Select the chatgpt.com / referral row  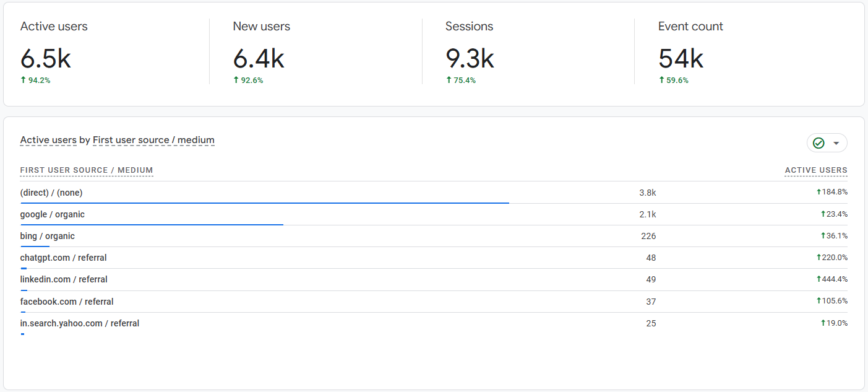pos(64,258)
